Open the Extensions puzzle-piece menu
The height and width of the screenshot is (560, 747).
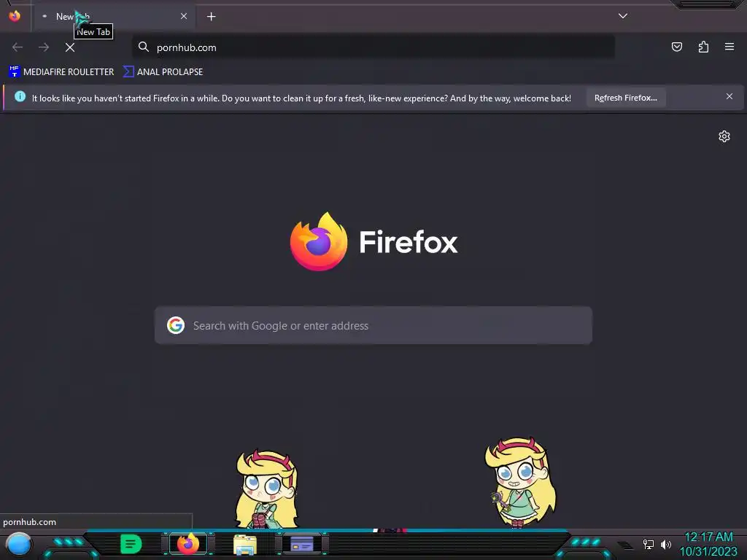[703, 47]
